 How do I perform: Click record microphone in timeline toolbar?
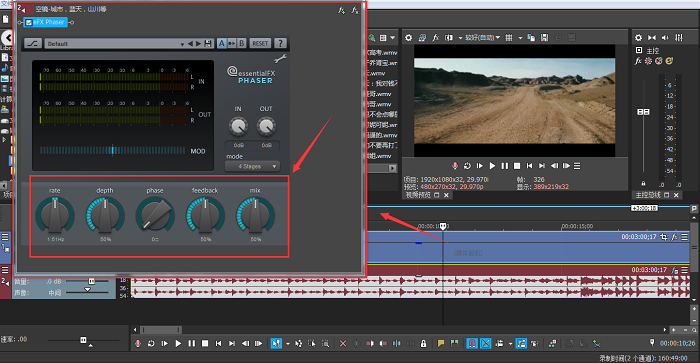(138, 343)
